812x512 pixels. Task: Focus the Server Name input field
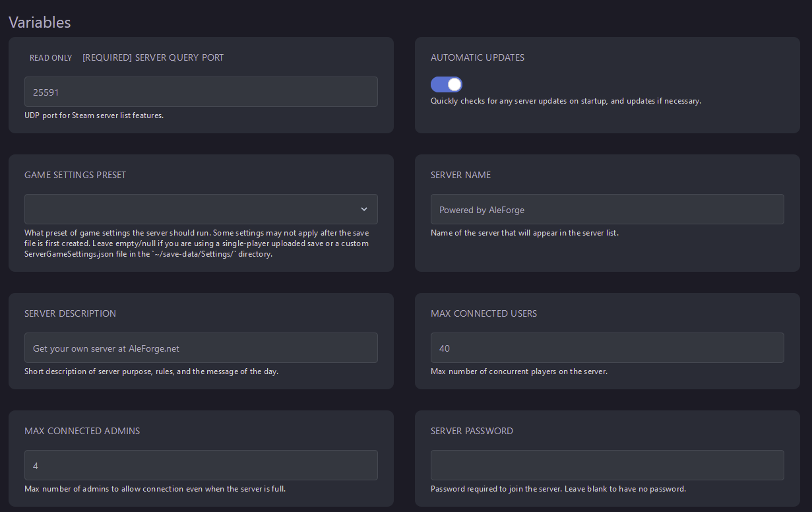(607, 209)
